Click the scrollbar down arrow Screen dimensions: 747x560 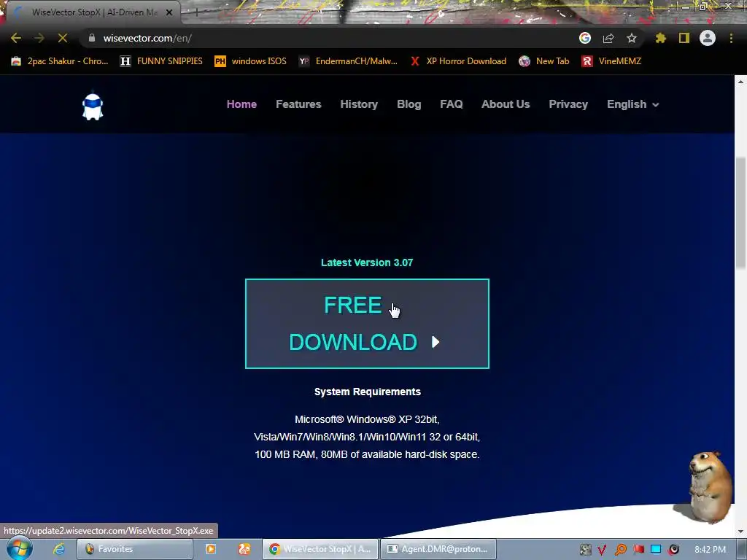point(740,532)
